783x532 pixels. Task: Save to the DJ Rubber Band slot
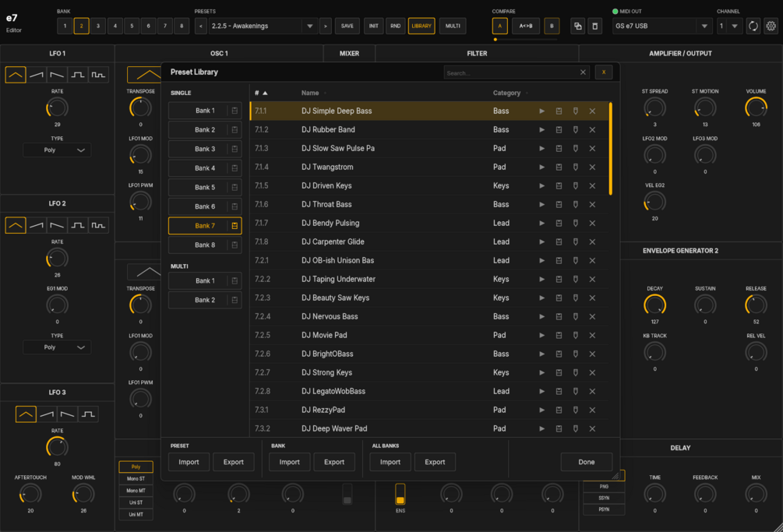(x=559, y=130)
